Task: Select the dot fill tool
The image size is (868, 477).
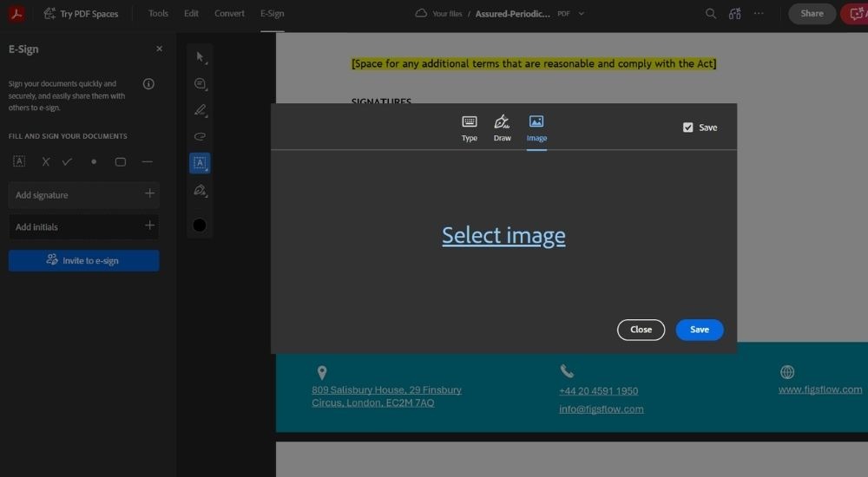Action: pyautogui.click(x=94, y=161)
